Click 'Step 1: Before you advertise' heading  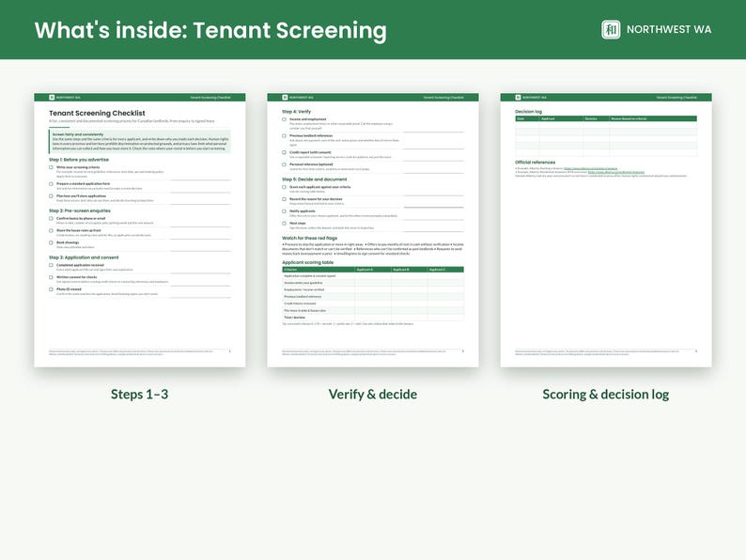tap(79, 160)
